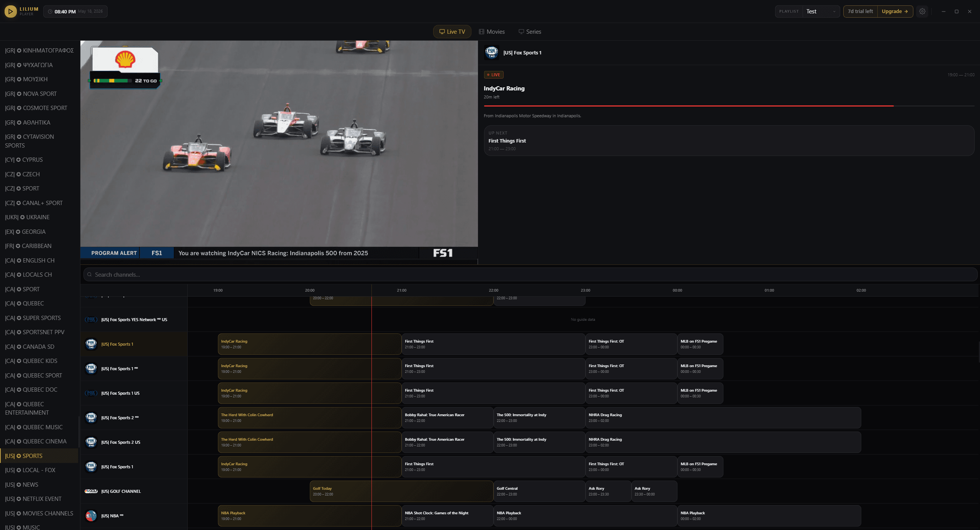Screen dimensions: 980x530
Task: Open Bobby Rahal program on Fox Sports 2 US
Action: (x=447, y=442)
